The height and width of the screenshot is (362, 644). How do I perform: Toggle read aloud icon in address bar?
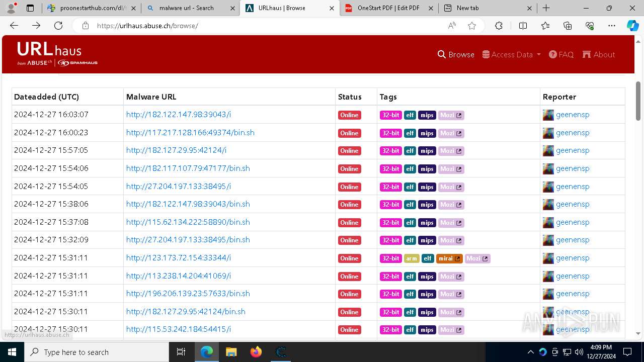tap(452, 26)
